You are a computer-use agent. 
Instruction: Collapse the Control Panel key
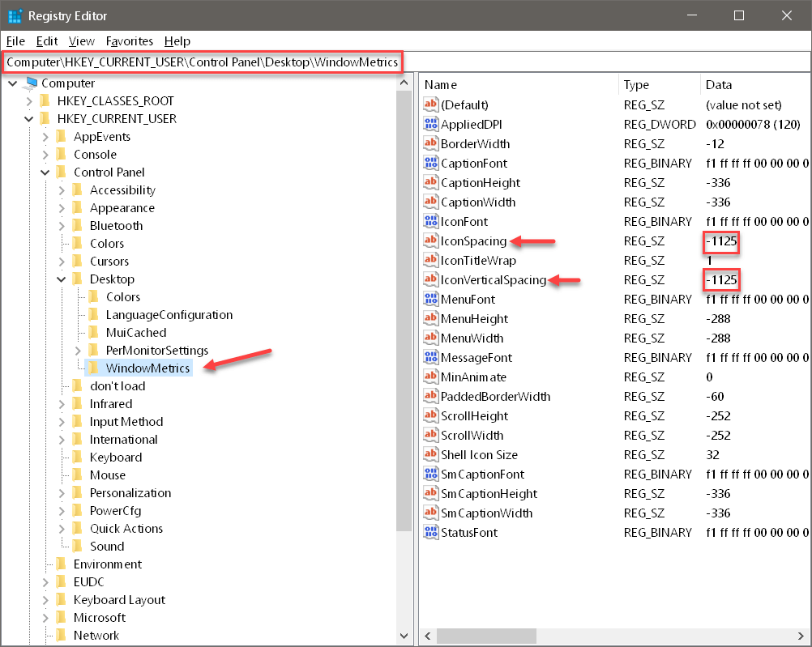tap(45, 172)
